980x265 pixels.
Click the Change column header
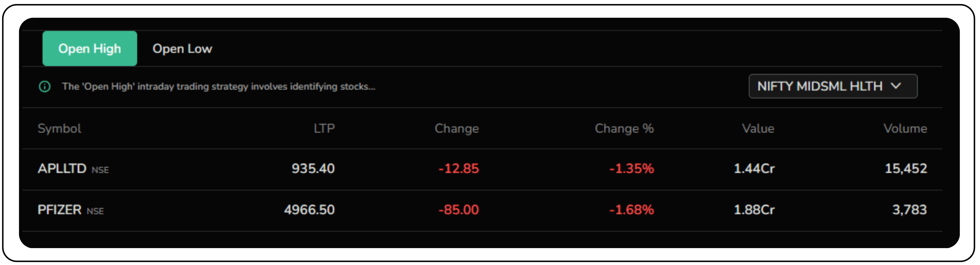[457, 128]
